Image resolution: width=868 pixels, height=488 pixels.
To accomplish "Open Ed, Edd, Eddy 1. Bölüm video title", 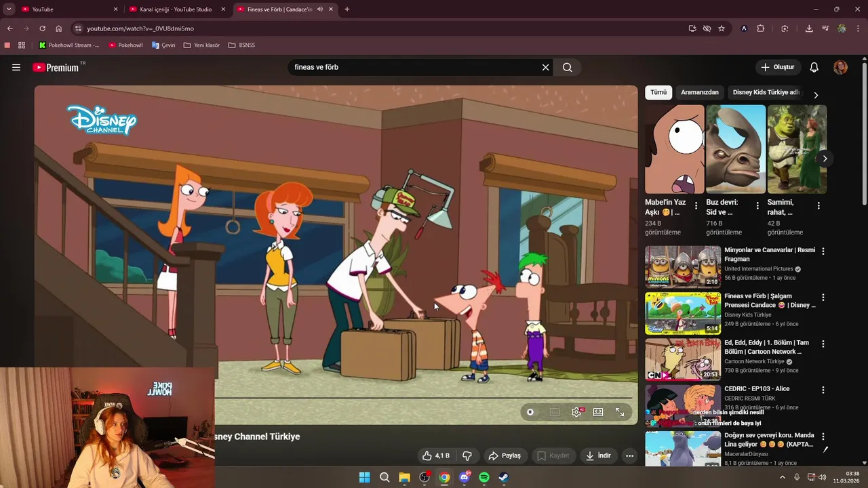I will [767, 347].
